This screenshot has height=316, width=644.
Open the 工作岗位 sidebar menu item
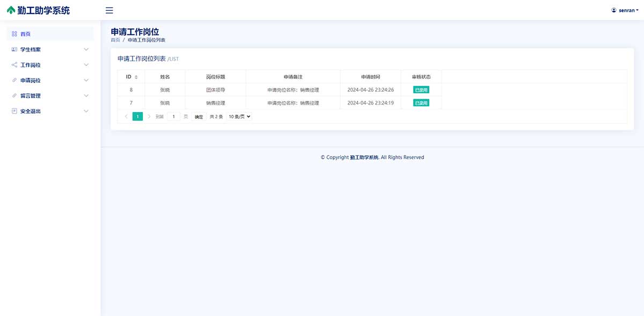pos(31,65)
